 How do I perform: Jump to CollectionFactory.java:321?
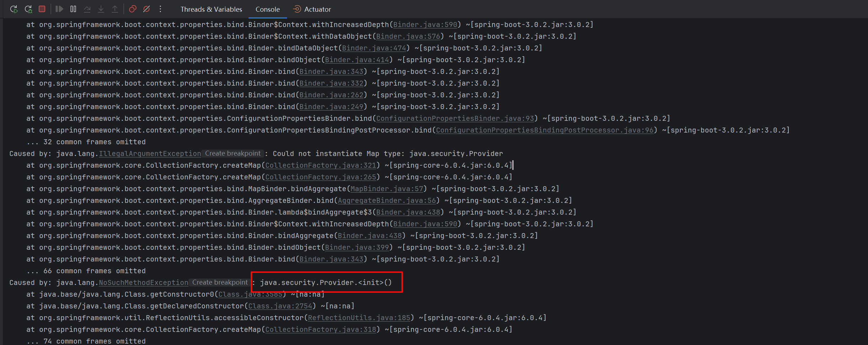[321, 166]
